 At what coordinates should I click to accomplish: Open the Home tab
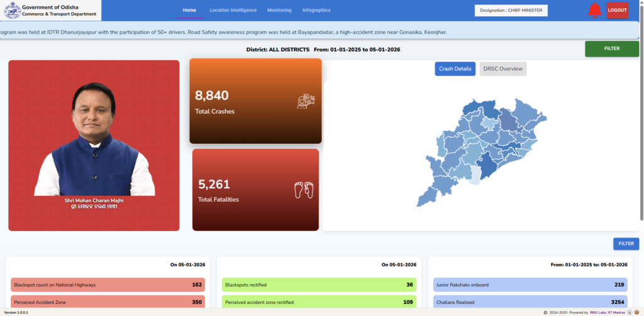tap(189, 10)
